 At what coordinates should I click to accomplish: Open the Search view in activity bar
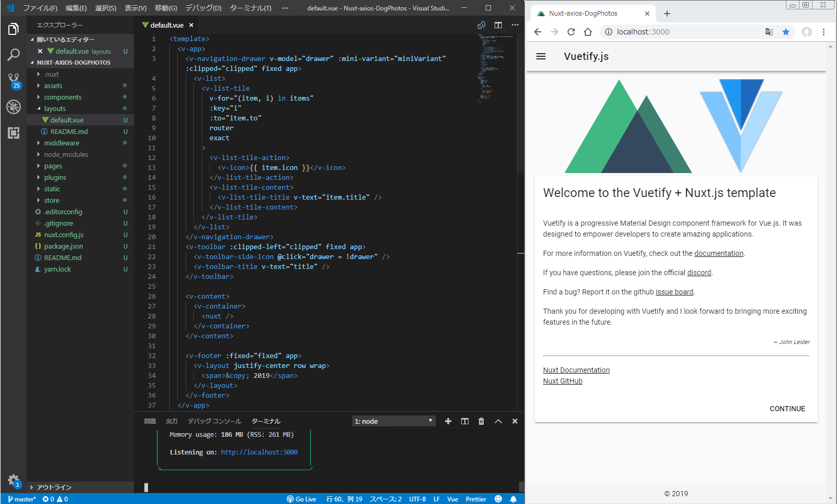[14, 55]
